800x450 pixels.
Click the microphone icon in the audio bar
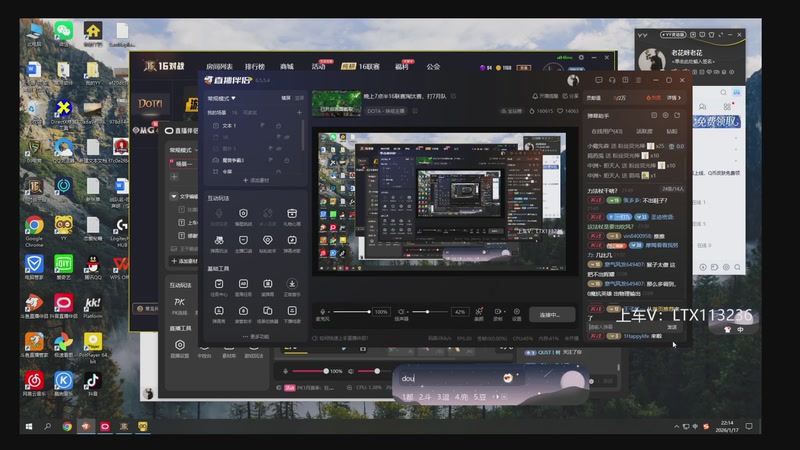click(x=322, y=312)
